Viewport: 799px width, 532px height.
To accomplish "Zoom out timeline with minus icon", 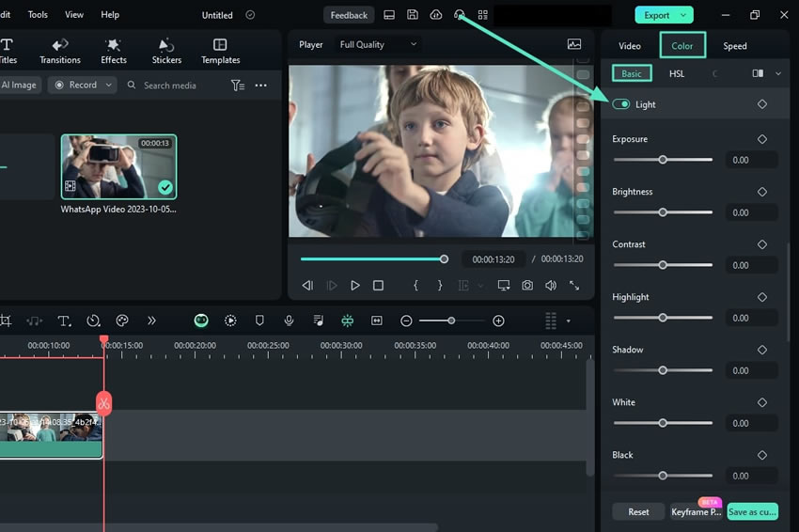I will [406, 321].
